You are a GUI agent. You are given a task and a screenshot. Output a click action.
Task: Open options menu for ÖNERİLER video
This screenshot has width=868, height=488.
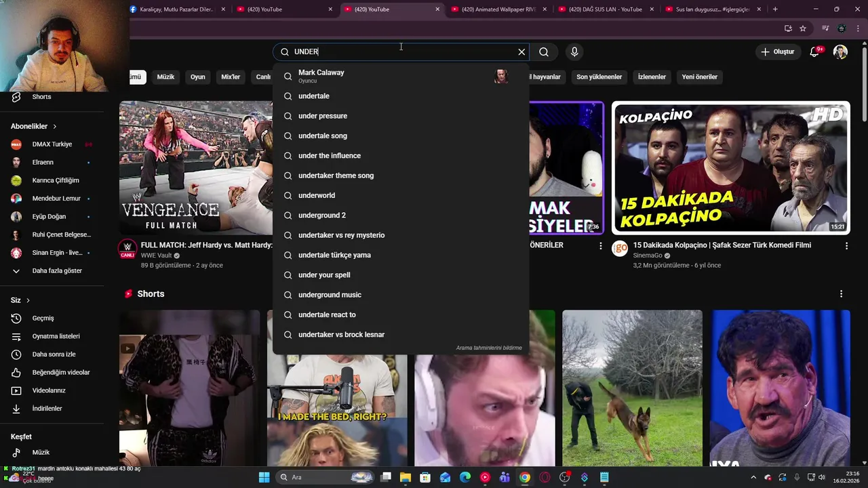[600, 246]
